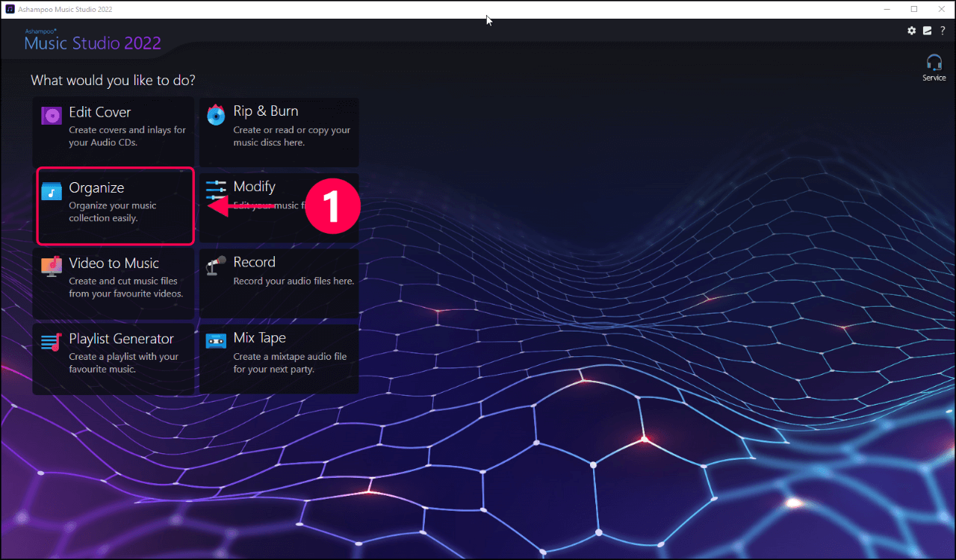Open the Video to Music title
This screenshot has height=560, width=956.
pyautogui.click(x=114, y=263)
